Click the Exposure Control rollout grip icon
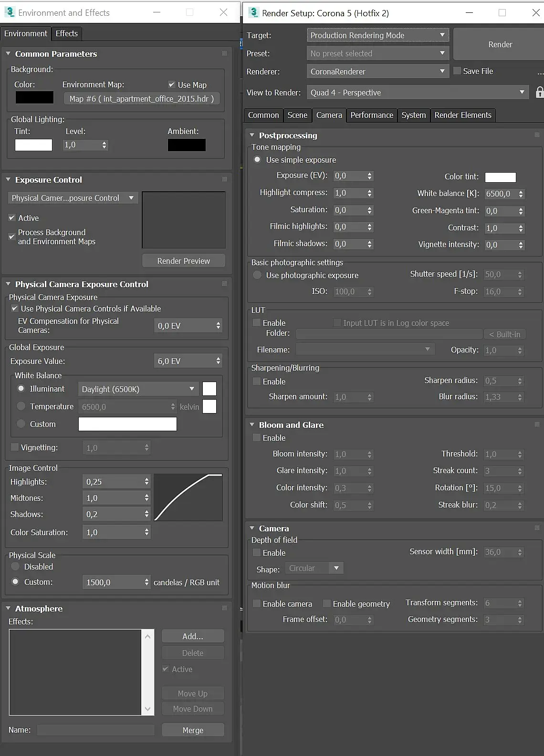Image resolution: width=544 pixels, height=756 pixels. (x=224, y=179)
